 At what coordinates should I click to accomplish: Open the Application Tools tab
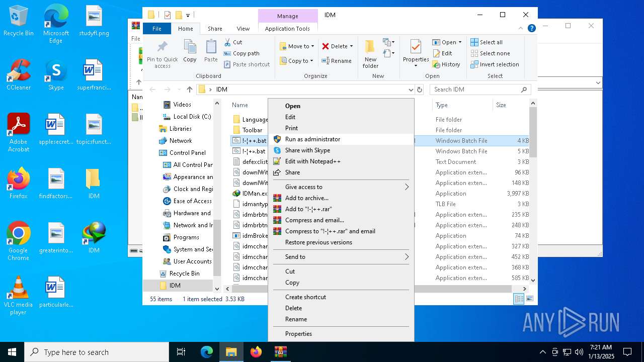click(x=287, y=29)
